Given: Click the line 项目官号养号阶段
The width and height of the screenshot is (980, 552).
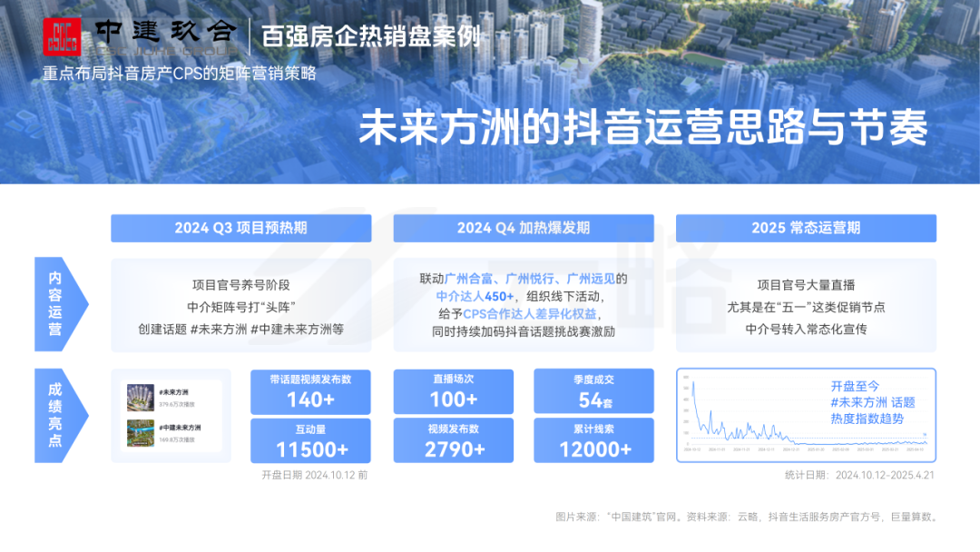Looking at the screenshot, I should click(241, 285).
